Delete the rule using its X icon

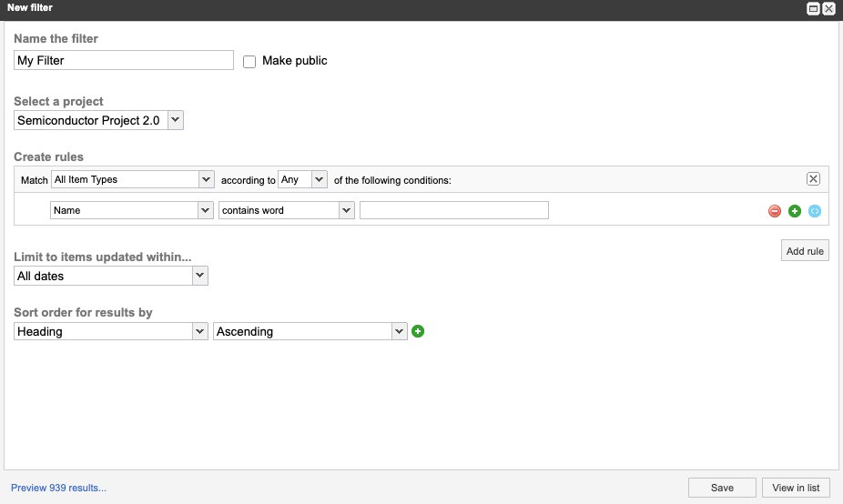click(x=814, y=179)
